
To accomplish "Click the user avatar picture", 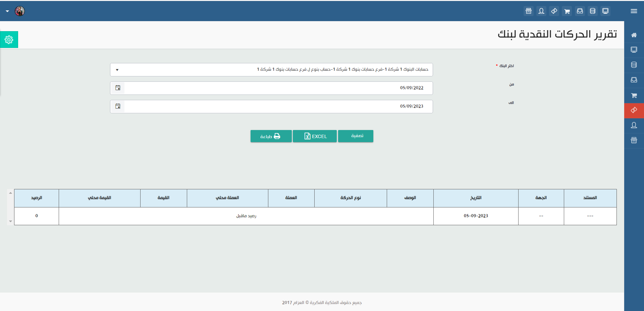I will click(x=20, y=11).
